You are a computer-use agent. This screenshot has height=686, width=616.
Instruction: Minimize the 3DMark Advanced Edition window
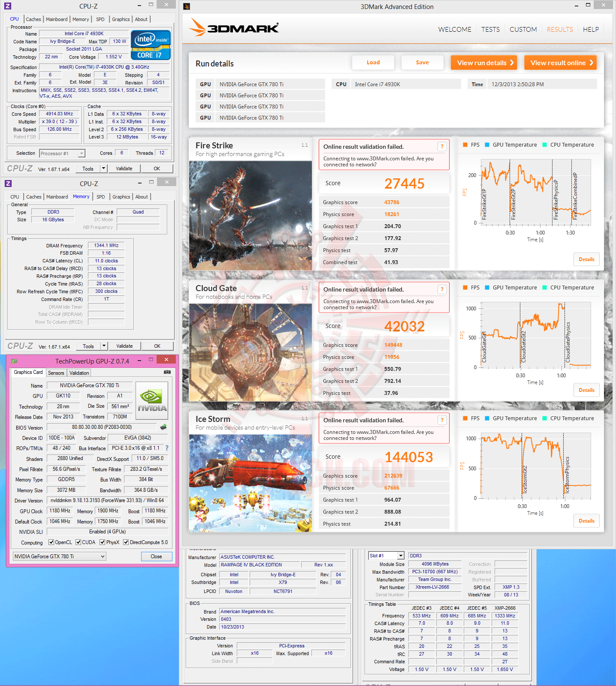pos(576,6)
